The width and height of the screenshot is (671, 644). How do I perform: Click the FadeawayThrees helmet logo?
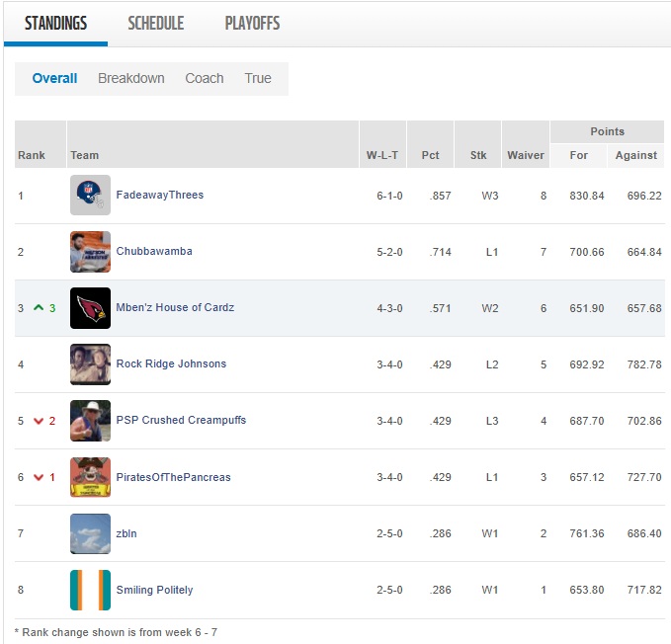90,196
